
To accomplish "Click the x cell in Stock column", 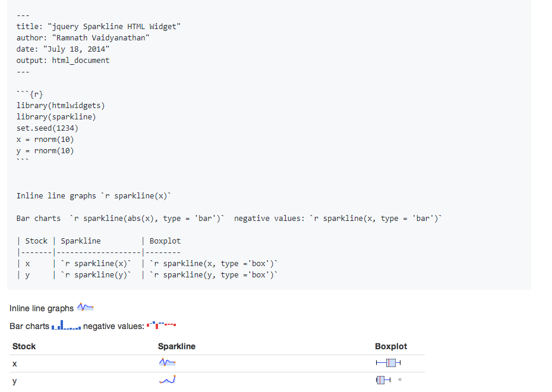I will coord(14,364).
